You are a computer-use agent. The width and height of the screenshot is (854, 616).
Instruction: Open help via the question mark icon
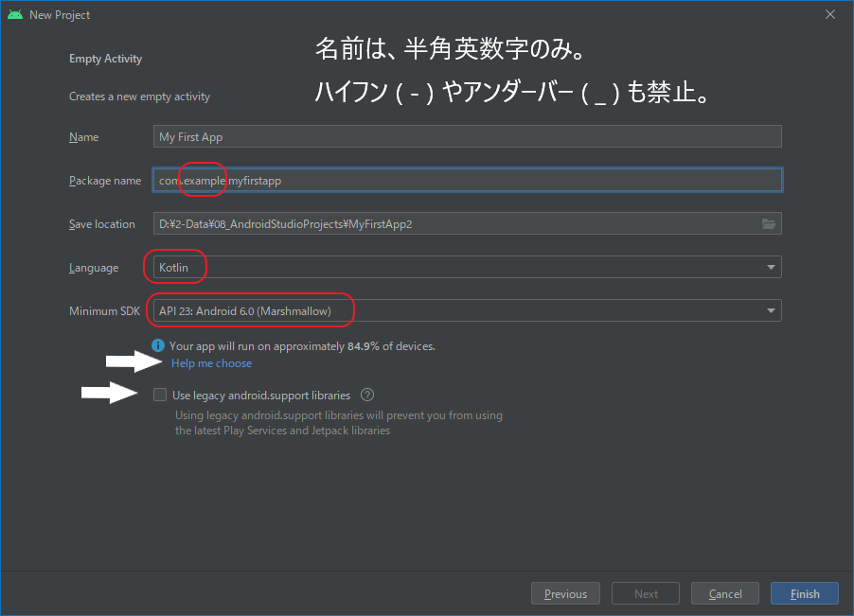click(366, 395)
